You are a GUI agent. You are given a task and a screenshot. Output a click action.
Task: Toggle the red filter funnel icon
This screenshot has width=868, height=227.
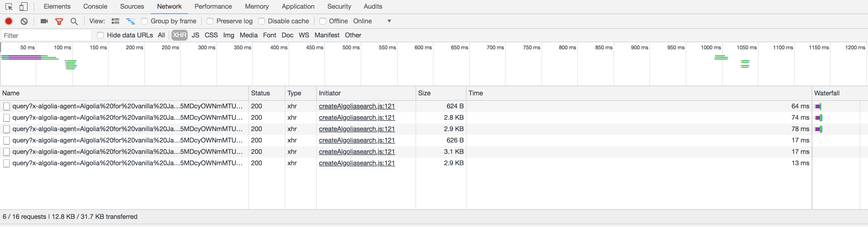(59, 21)
